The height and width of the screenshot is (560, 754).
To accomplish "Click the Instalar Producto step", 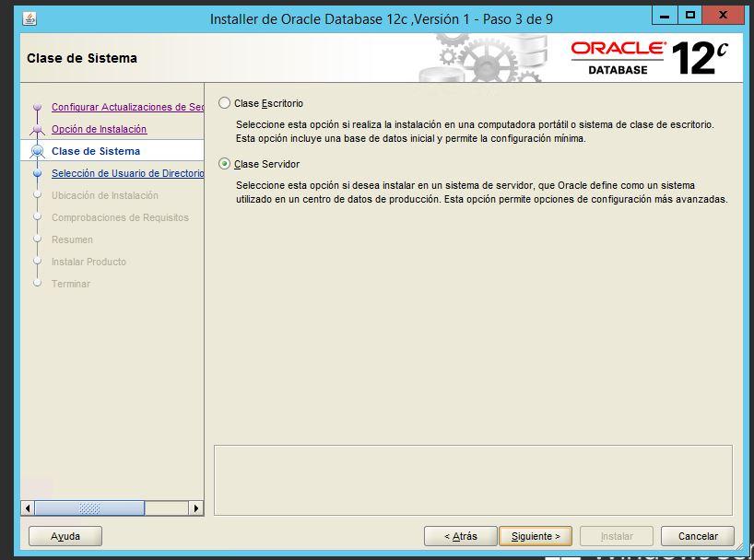I will tap(89, 262).
